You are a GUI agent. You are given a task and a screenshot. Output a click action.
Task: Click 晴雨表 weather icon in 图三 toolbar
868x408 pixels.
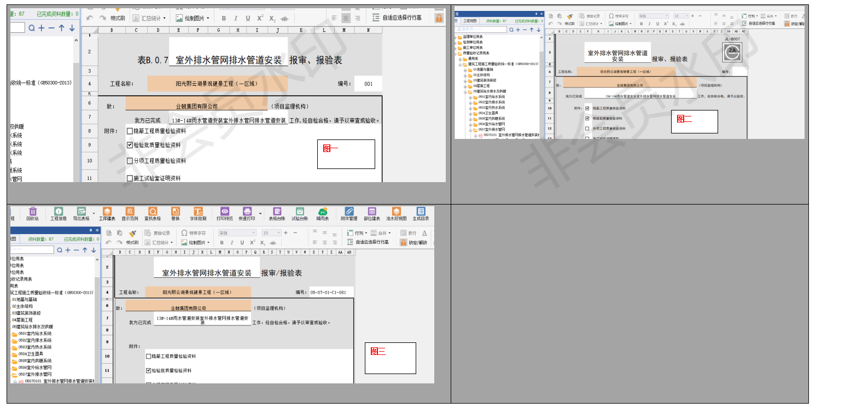pyautogui.click(x=323, y=214)
